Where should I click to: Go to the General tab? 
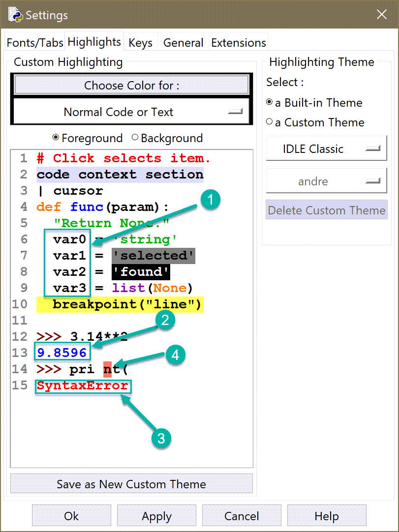click(x=183, y=43)
